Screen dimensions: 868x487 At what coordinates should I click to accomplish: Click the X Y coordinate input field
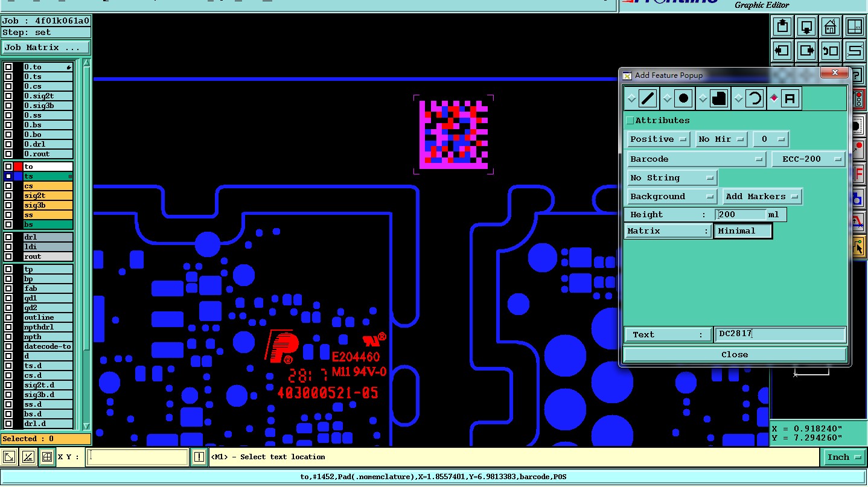[137, 457]
